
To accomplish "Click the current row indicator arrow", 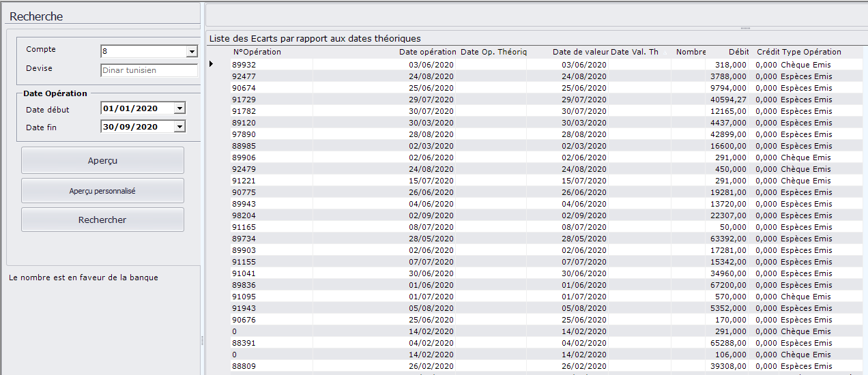I will (x=211, y=64).
